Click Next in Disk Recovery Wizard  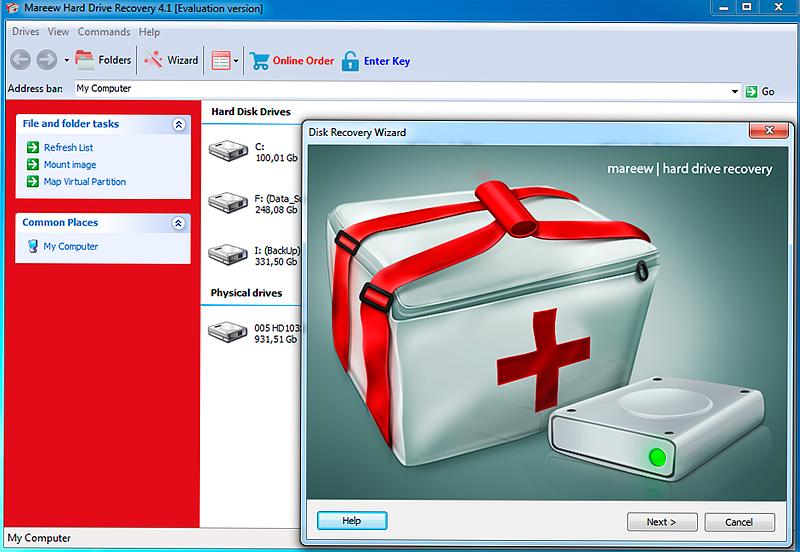[x=661, y=522]
